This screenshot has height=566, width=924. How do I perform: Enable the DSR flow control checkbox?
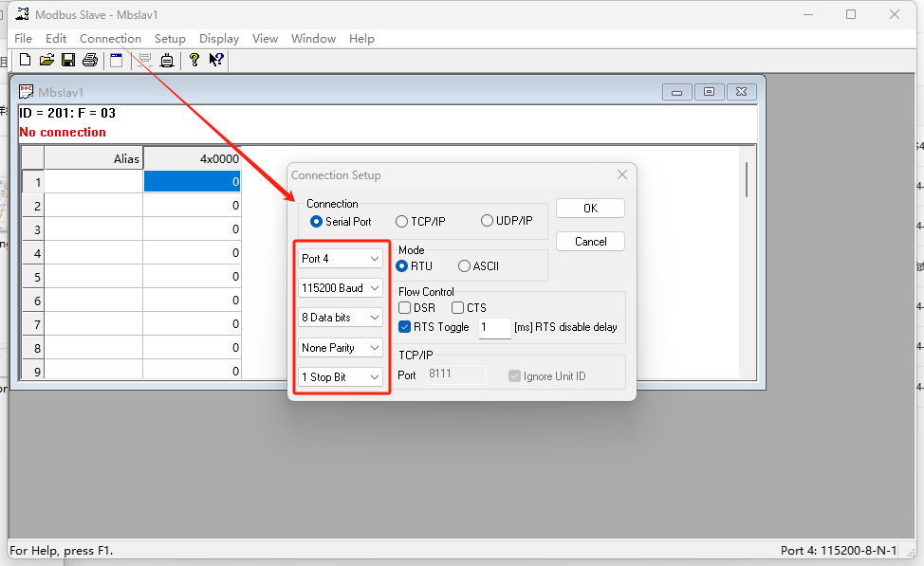pyautogui.click(x=405, y=308)
